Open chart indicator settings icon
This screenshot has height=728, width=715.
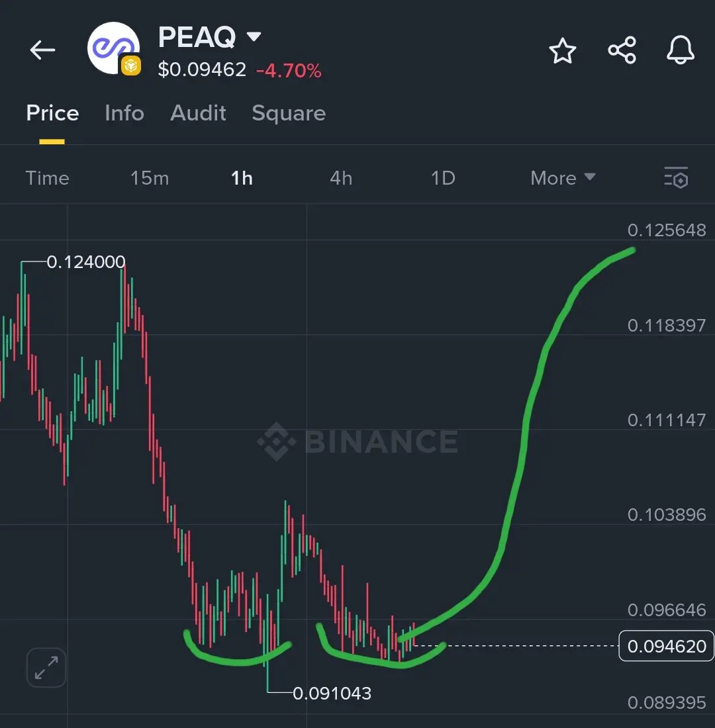tap(676, 177)
